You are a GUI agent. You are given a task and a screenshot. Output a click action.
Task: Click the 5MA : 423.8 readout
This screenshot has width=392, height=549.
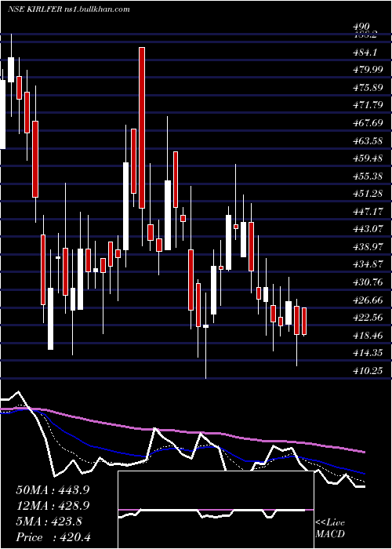coord(49,522)
